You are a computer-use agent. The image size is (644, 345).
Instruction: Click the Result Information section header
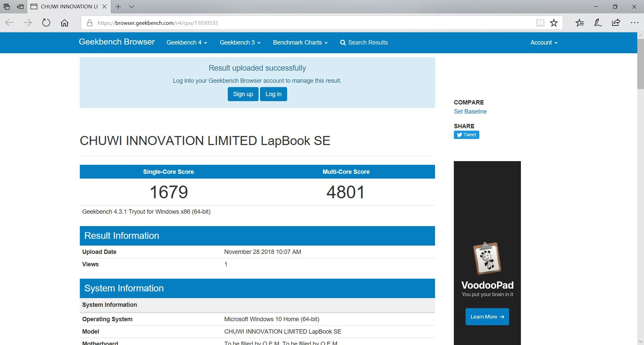tap(257, 236)
